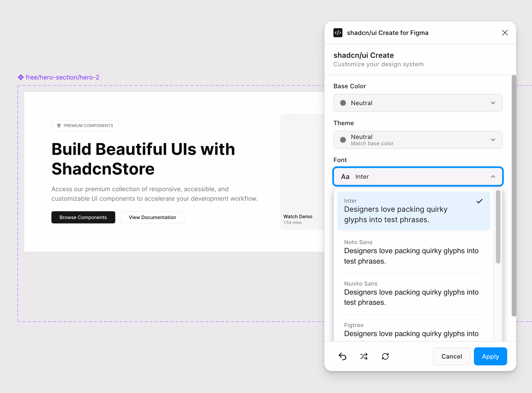The image size is (532, 393).
Task: Click the Font label
Action: [340, 160]
